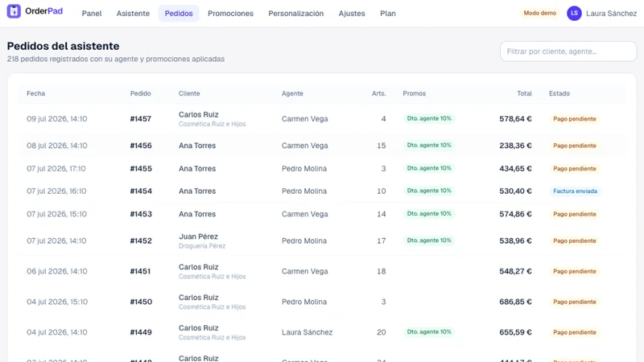Open order #1454
Screen dimensions: 644x362
click(x=141, y=191)
